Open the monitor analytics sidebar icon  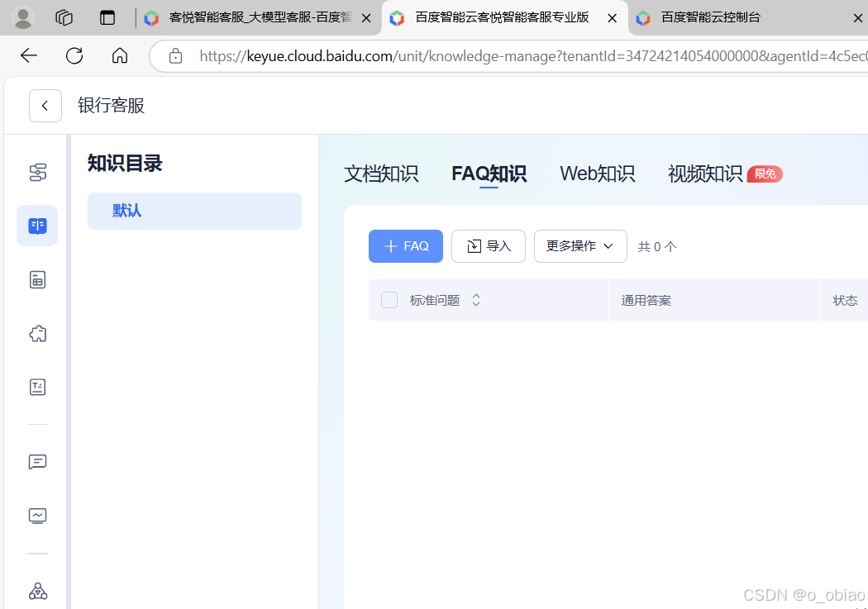38,516
